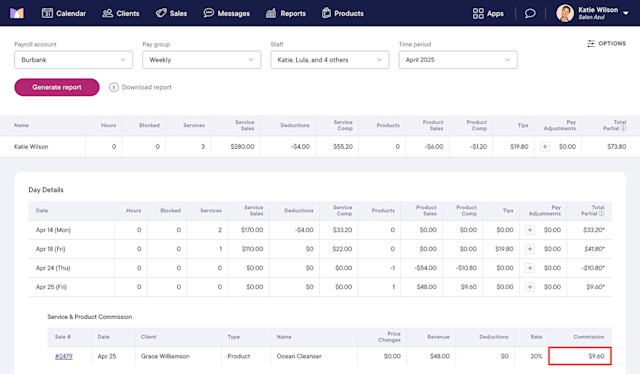The image size is (640, 374).
Task: Expand the Pay group Weekly dropdown
Action: coord(202,60)
